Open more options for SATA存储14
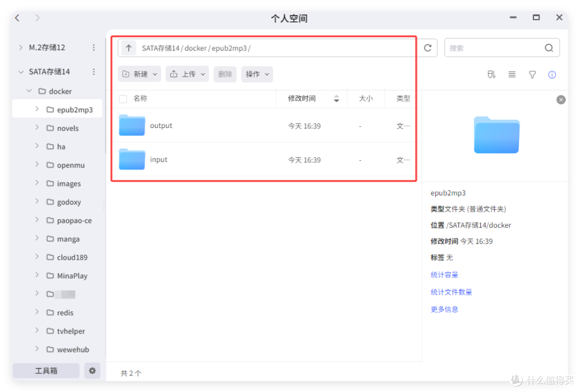This screenshot has width=579, height=392. [x=94, y=72]
